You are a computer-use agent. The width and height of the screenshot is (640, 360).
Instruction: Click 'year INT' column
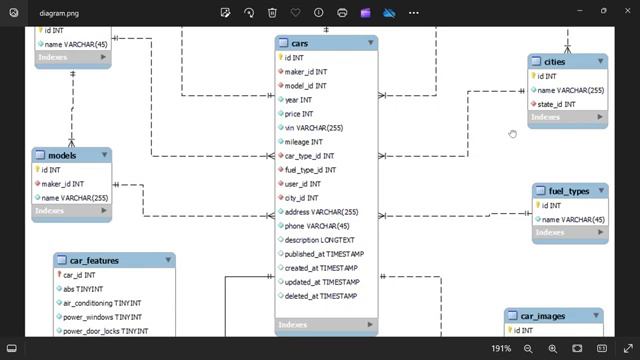click(298, 100)
